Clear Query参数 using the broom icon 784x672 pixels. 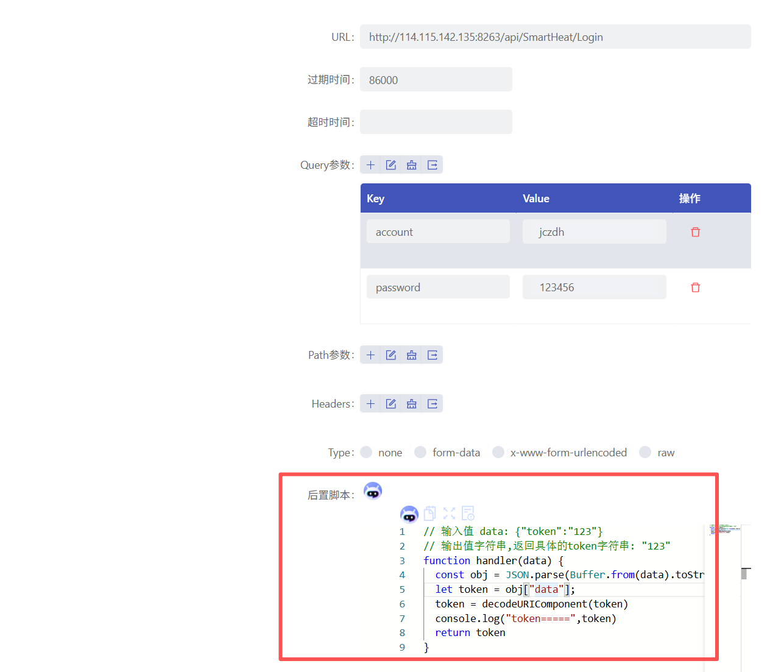(412, 165)
